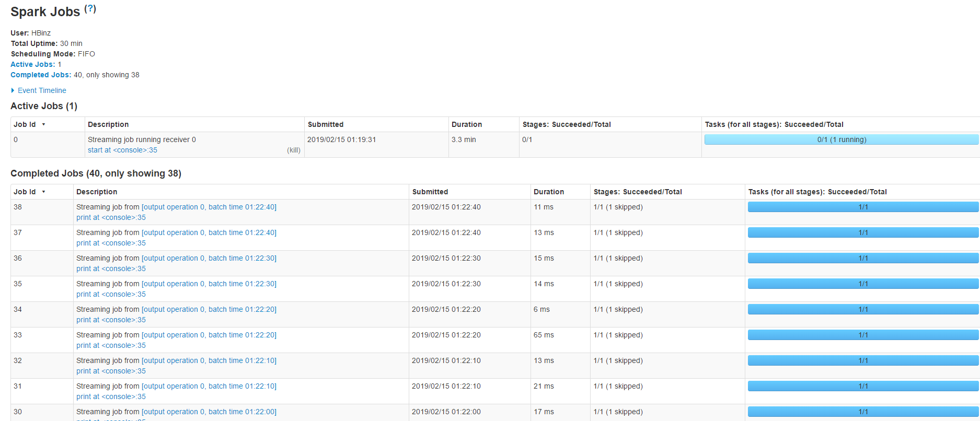
Task: Open output operation batch link for job 31
Action: tap(209, 386)
